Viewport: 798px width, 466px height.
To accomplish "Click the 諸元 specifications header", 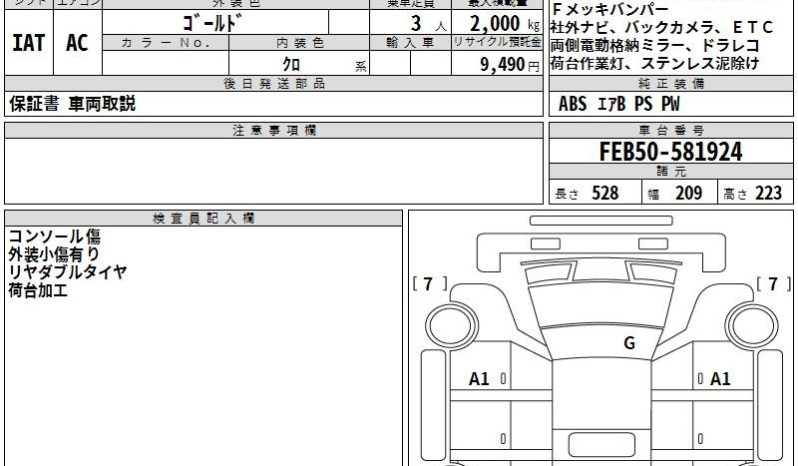I will tap(671, 171).
